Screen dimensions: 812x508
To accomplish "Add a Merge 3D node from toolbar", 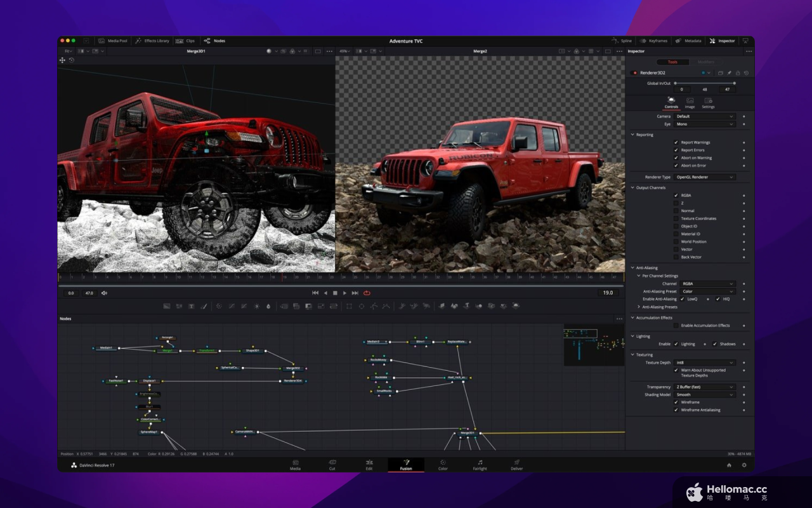I will [479, 306].
